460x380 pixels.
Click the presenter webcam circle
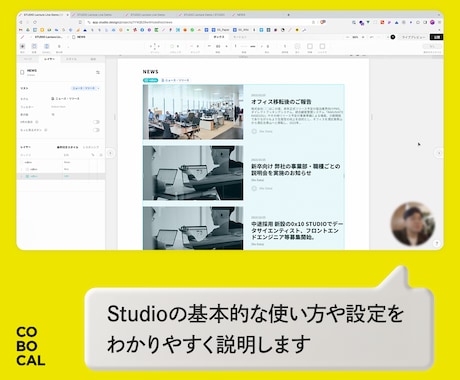(413, 223)
